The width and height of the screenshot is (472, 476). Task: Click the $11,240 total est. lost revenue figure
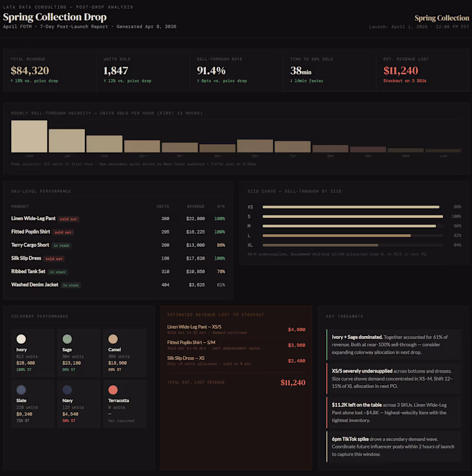(x=293, y=383)
